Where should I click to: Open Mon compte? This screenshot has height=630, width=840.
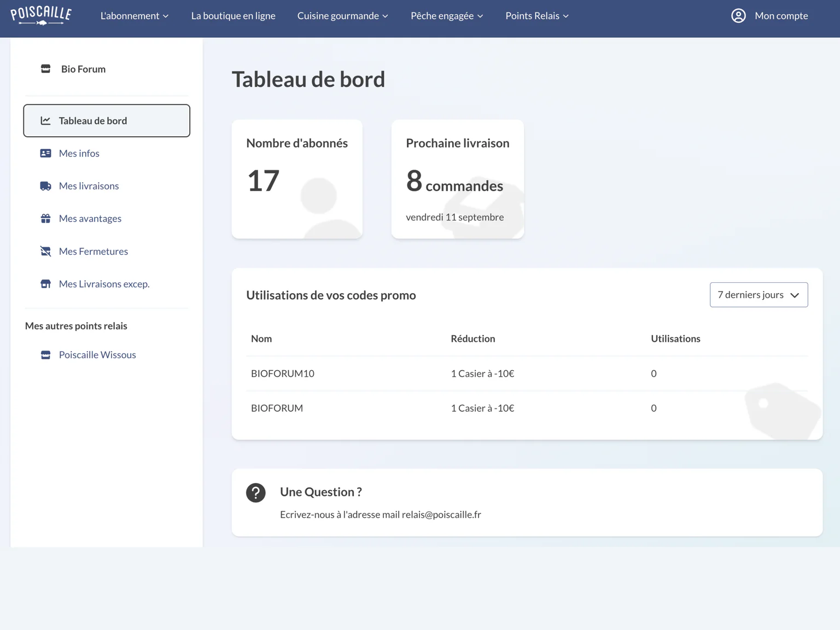(x=769, y=16)
